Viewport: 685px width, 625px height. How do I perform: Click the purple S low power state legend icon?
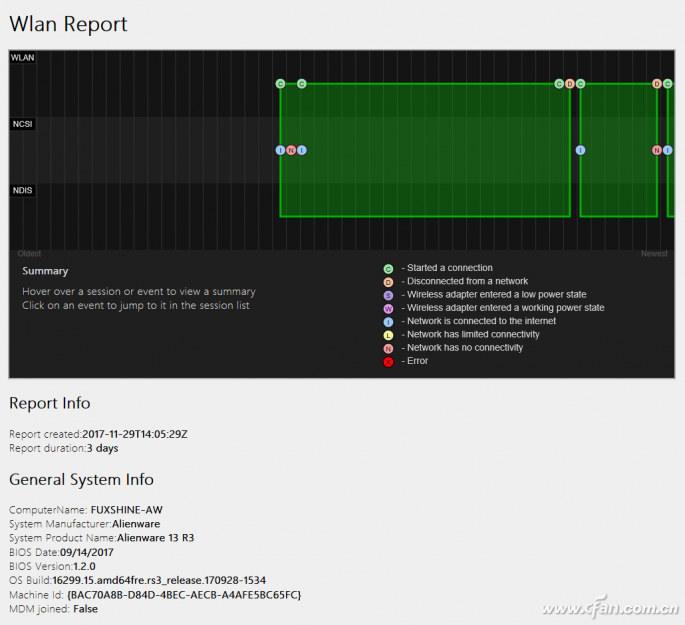tap(388, 295)
